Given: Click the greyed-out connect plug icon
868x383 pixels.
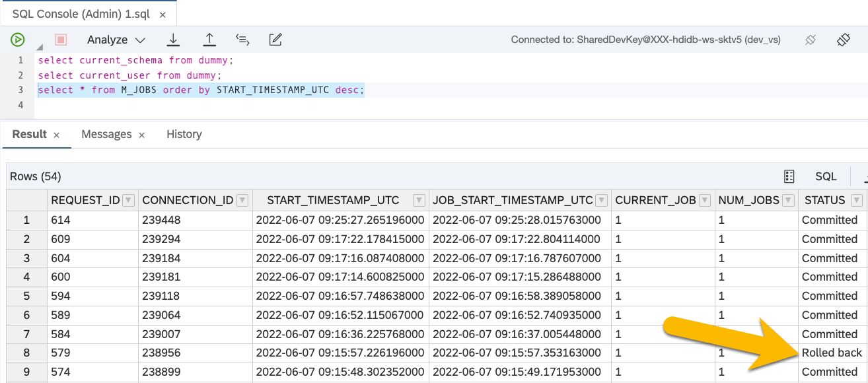Looking at the screenshot, I should click(811, 40).
